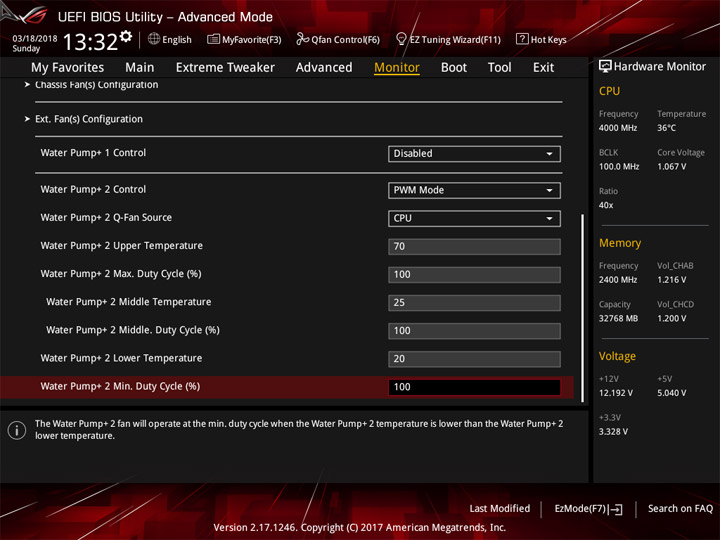
Task: Click Water Pump+ 2 Q-Fan Source label
Action: coord(106,218)
